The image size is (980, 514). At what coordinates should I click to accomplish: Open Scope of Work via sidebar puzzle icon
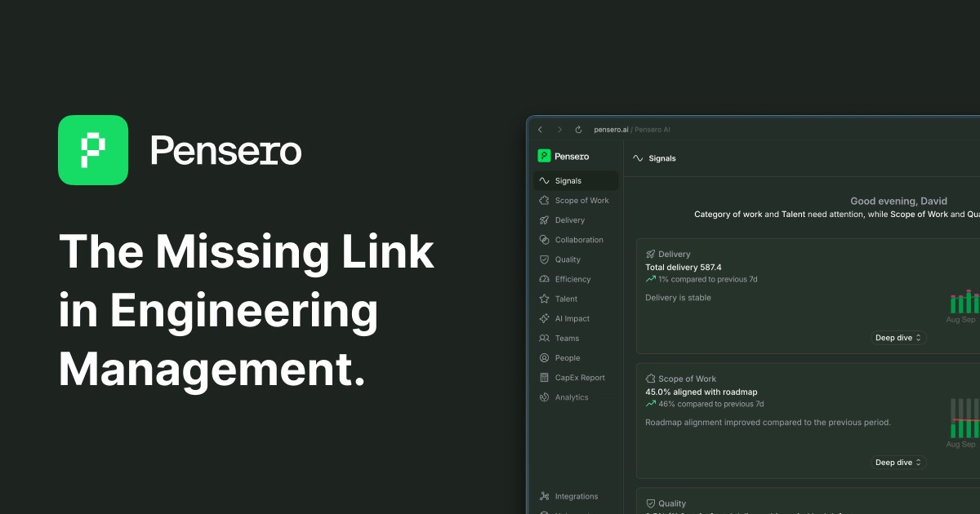click(545, 201)
